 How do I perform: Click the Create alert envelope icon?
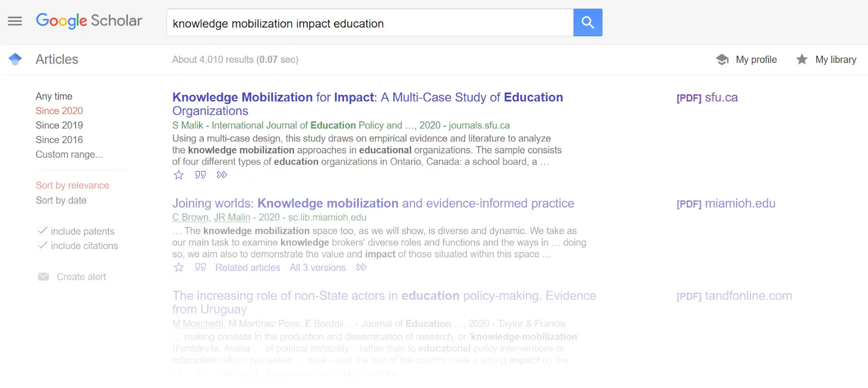pyautogui.click(x=43, y=277)
